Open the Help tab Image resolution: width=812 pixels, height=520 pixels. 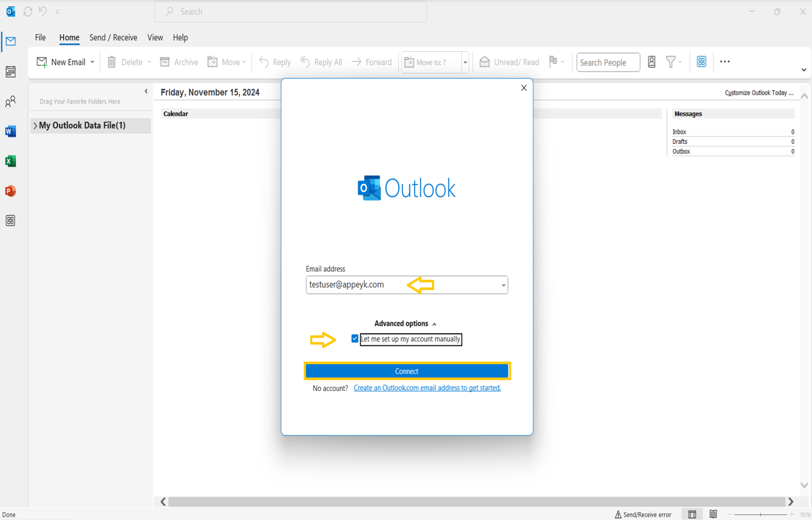tap(180, 38)
